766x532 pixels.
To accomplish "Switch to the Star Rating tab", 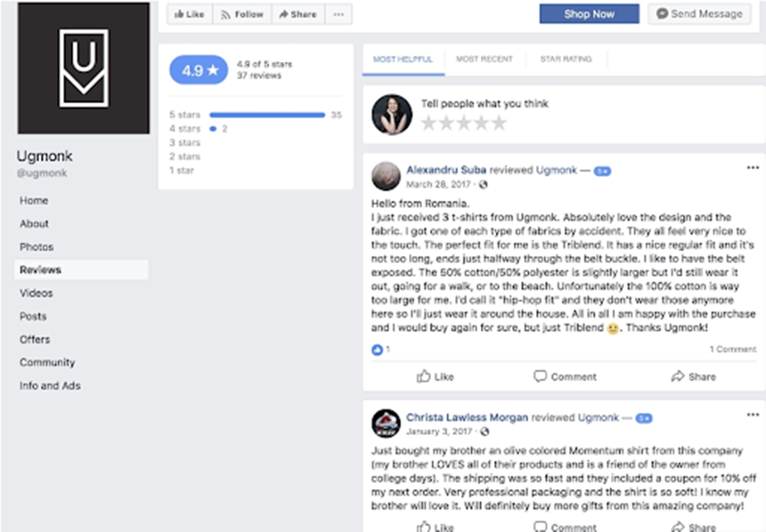I will (566, 59).
